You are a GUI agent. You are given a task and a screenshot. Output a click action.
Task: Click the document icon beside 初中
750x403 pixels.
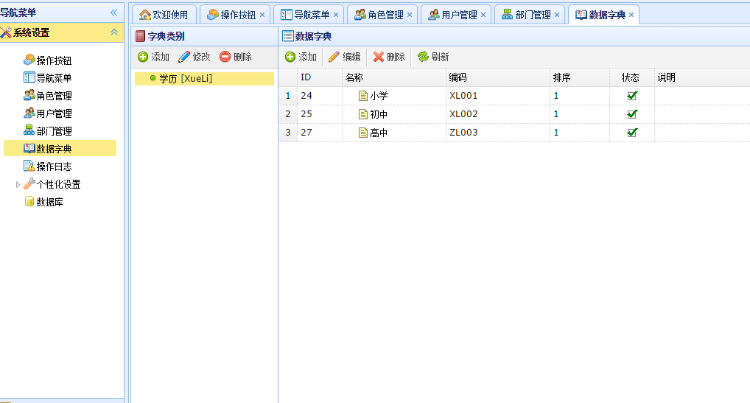pyautogui.click(x=363, y=114)
